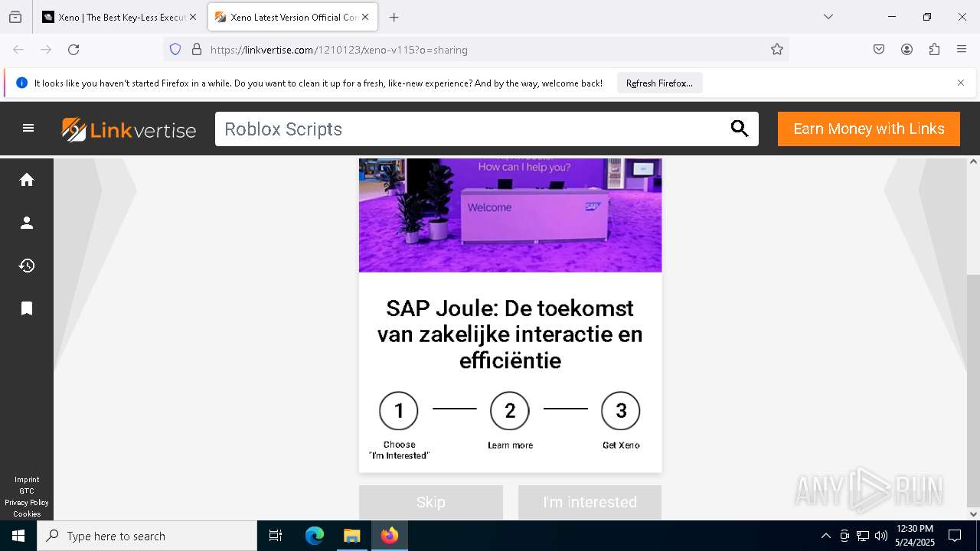Open the bookmarks icon in sidebar
Image resolution: width=980 pixels, height=551 pixels.
(x=27, y=308)
